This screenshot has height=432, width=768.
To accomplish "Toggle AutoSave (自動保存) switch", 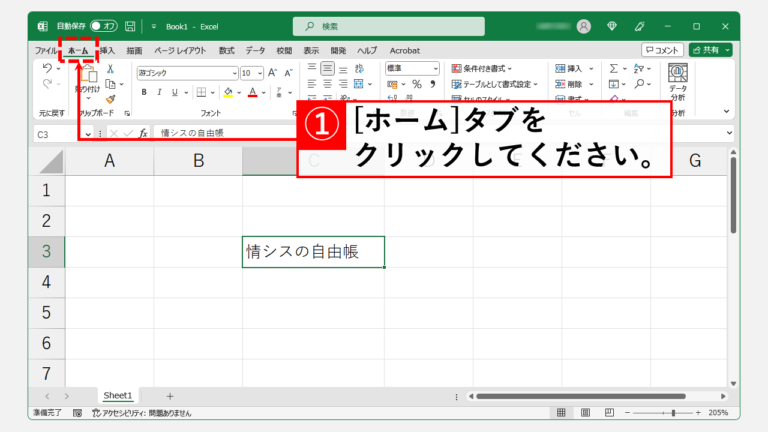I will [x=104, y=26].
